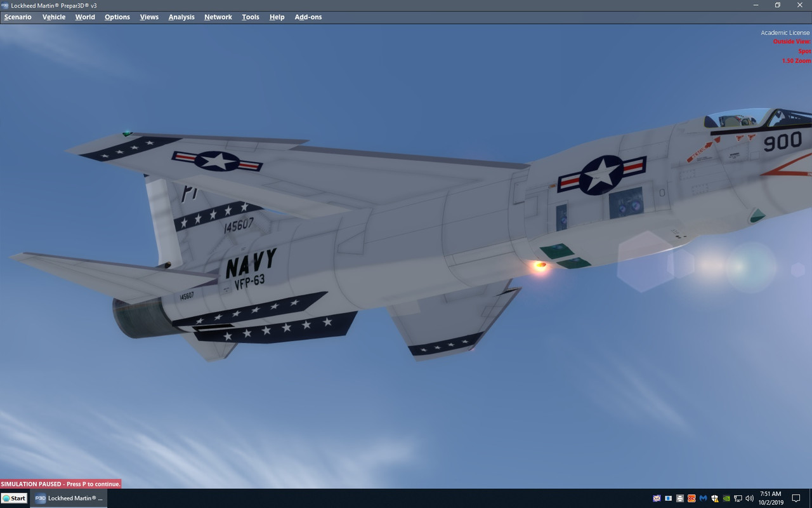Open the printer tray icon

pos(679,498)
